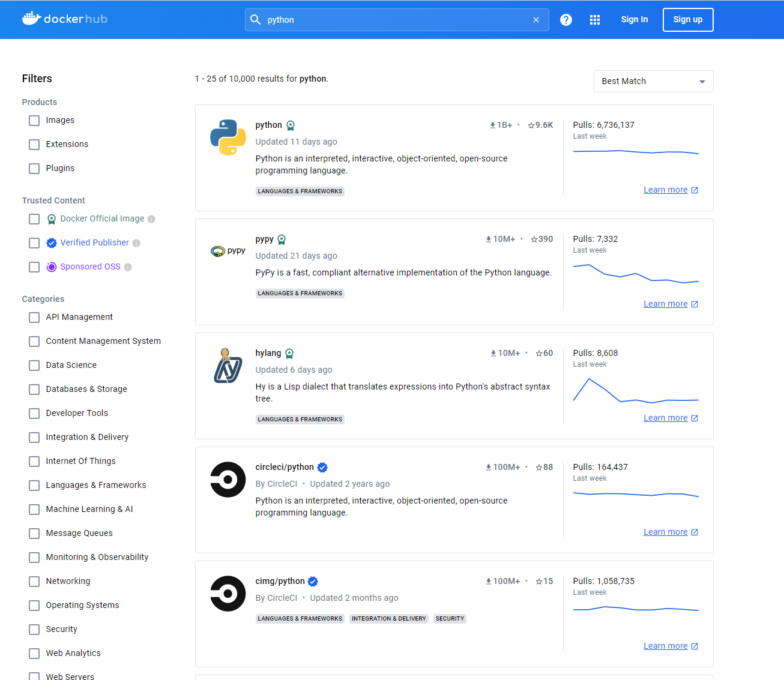Tick the Networking category checkbox
This screenshot has height=680, width=784.
(34, 582)
